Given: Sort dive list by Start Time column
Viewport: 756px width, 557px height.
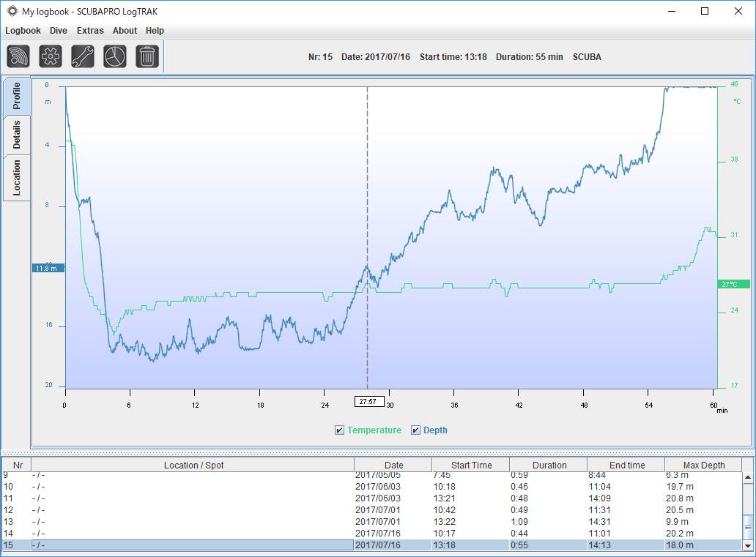Looking at the screenshot, I should pos(471,465).
